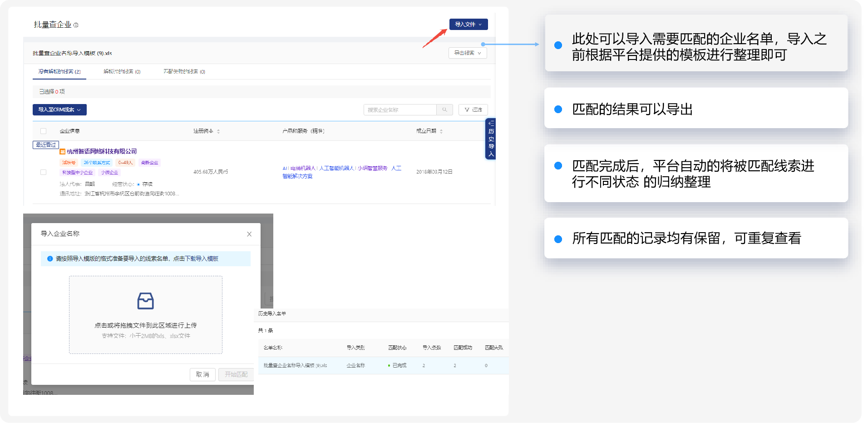
Task: Click the search magnifier icon
Action: point(444,109)
